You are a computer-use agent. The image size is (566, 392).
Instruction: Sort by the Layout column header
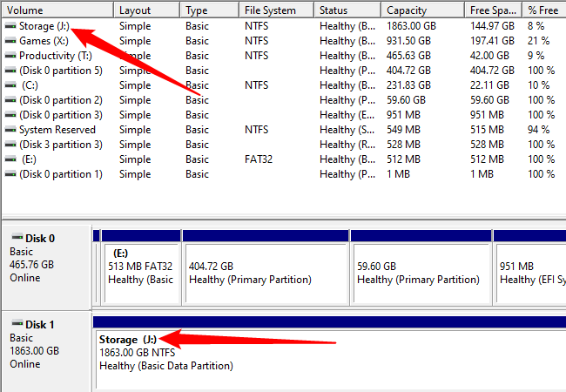(x=147, y=10)
